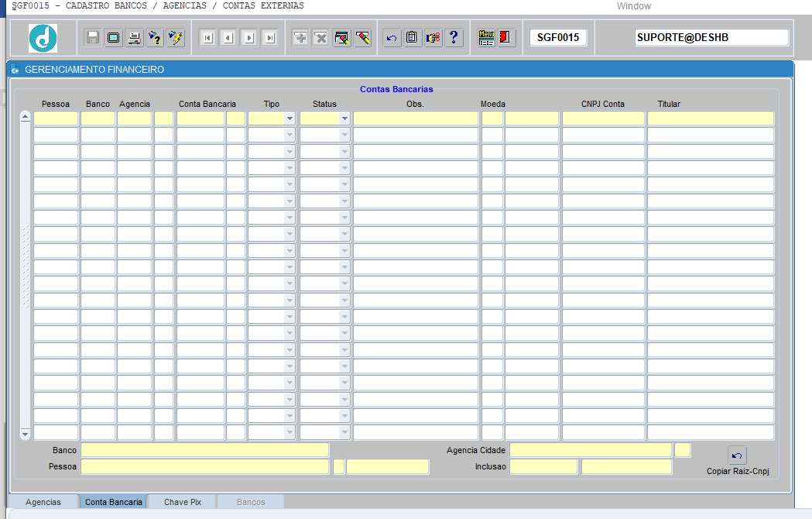This screenshot has height=519, width=812.
Task: Click the Obs. field in the first row
Action: [x=416, y=119]
